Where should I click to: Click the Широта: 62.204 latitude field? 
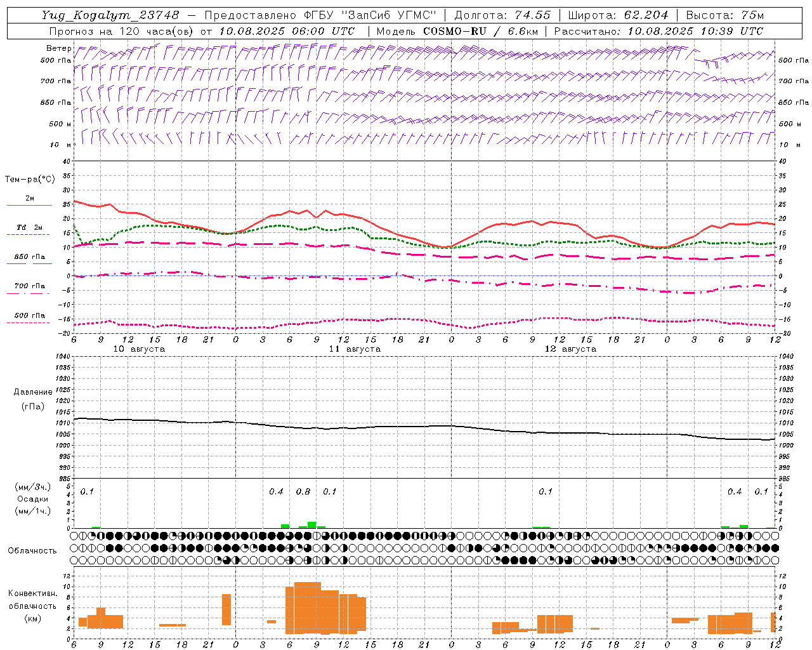tap(619, 15)
